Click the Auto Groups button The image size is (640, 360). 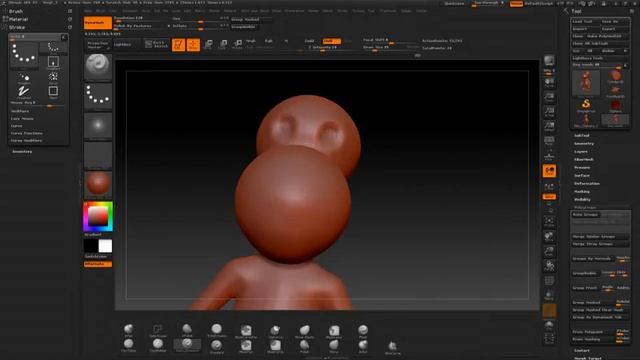point(586,215)
